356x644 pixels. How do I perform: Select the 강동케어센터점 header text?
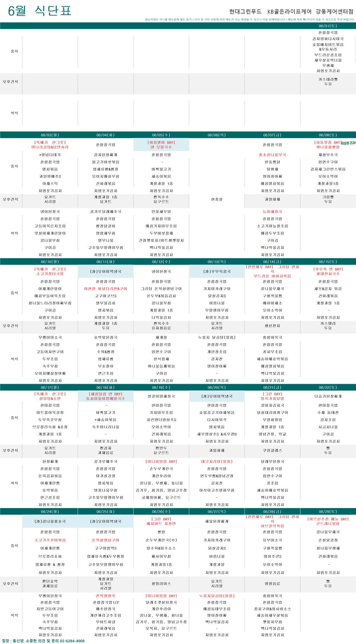pos(334,11)
